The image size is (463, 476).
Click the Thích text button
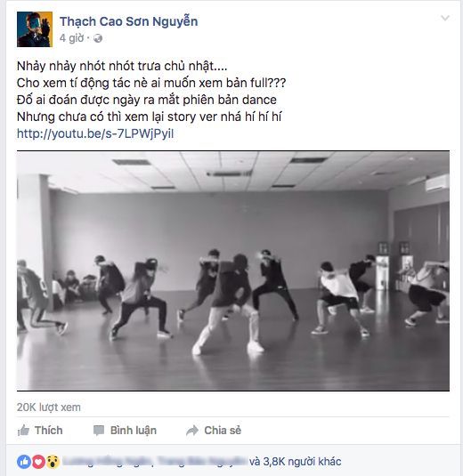(49, 431)
